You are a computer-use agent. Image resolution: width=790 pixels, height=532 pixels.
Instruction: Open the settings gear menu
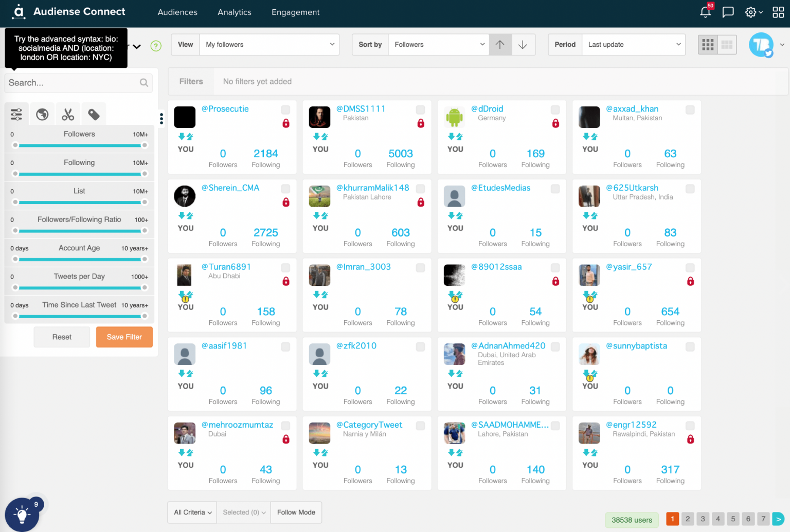click(751, 12)
